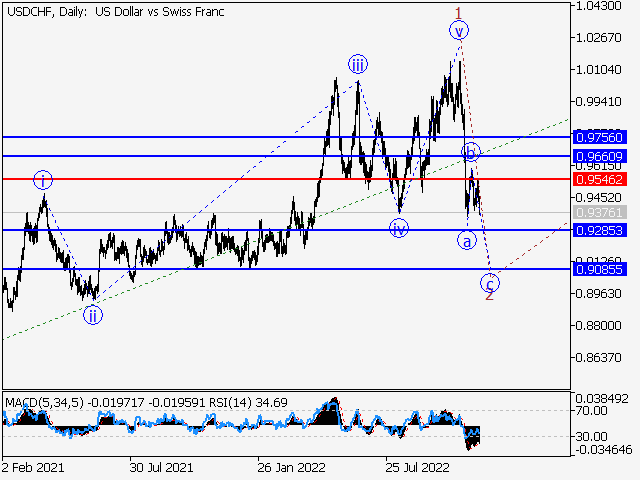This screenshot has width=640, height=480.
Task: Select the circled wave iii label
Action: coord(358,64)
